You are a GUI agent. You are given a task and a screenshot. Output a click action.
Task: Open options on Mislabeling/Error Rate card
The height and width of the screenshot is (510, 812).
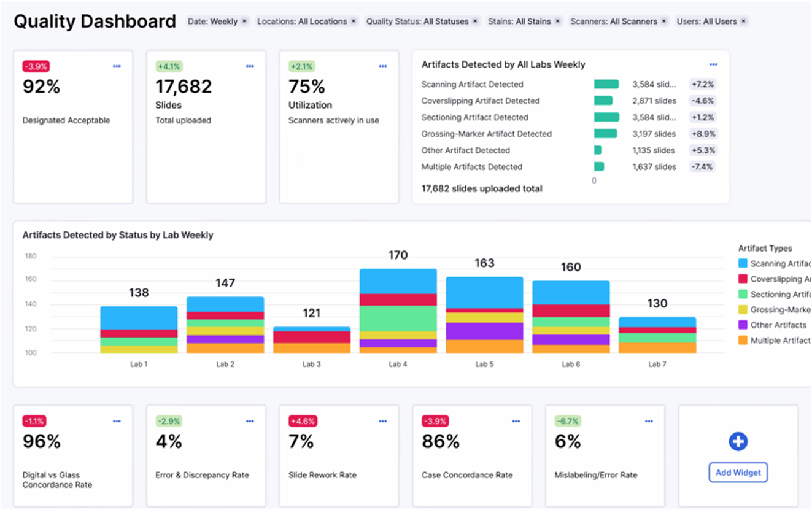click(649, 421)
